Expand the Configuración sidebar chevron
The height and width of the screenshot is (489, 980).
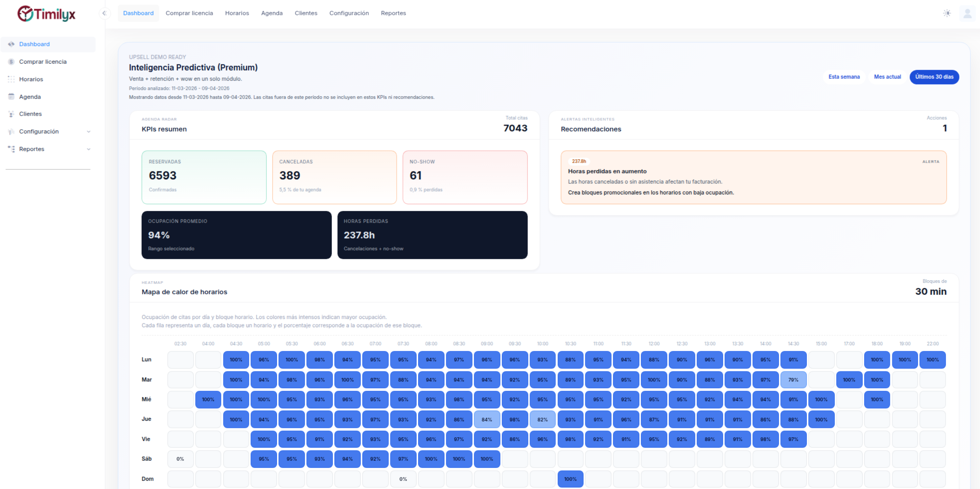(x=89, y=132)
